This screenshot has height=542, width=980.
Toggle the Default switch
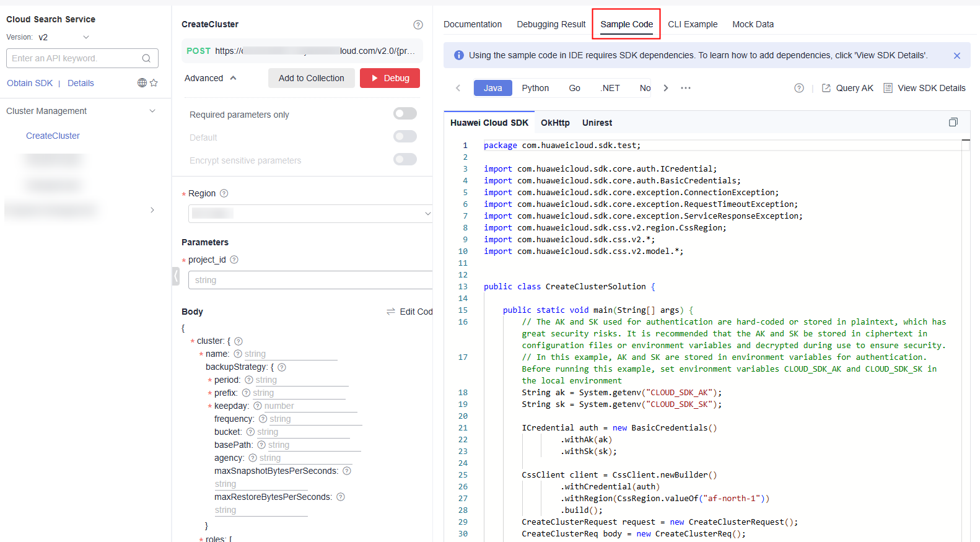point(405,136)
